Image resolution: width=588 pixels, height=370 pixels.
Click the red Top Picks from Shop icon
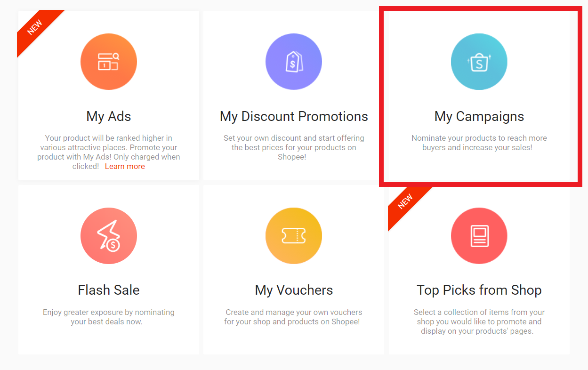pos(479,235)
